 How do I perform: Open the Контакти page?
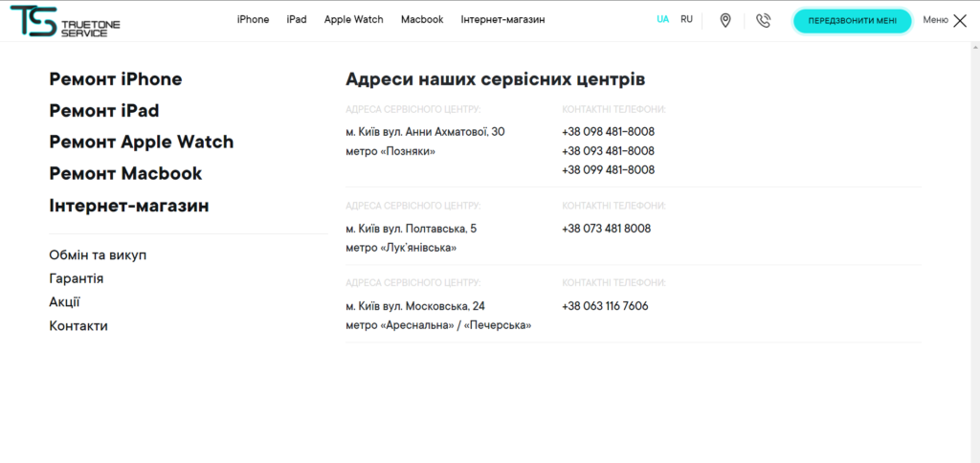(x=78, y=326)
